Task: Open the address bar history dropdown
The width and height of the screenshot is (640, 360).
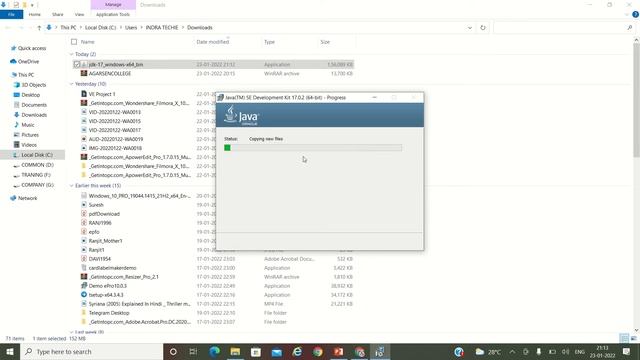Action: tap(470, 28)
